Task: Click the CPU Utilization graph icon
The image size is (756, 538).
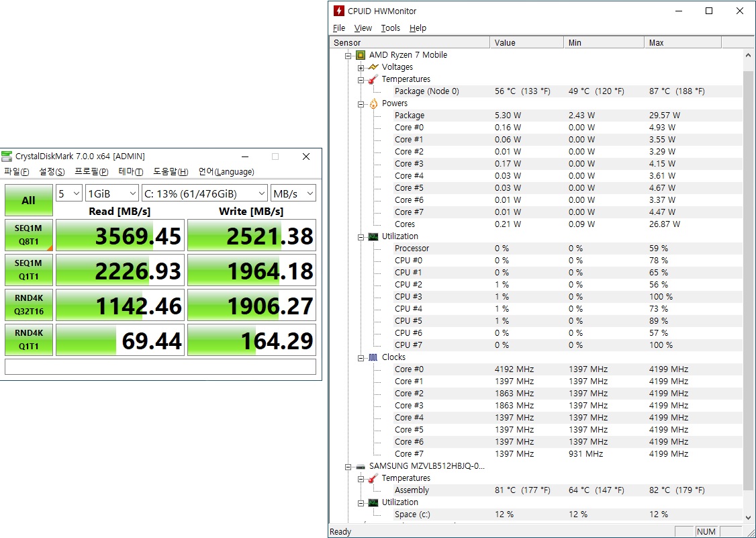Action: coord(373,236)
